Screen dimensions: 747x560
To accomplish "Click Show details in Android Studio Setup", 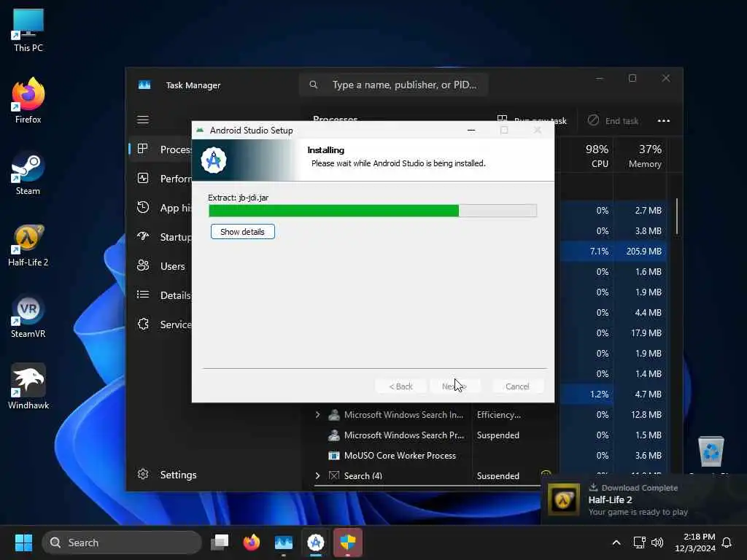I will (242, 231).
